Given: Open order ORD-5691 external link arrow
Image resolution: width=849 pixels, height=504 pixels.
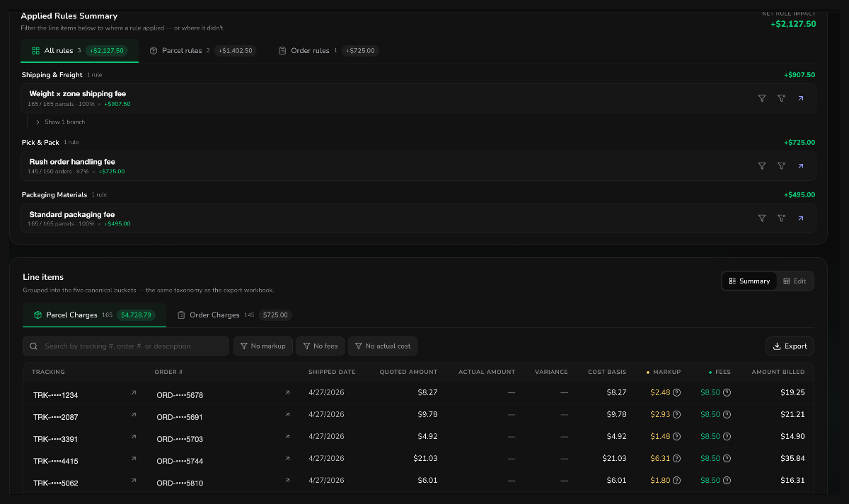Looking at the screenshot, I should [x=287, y=414].
